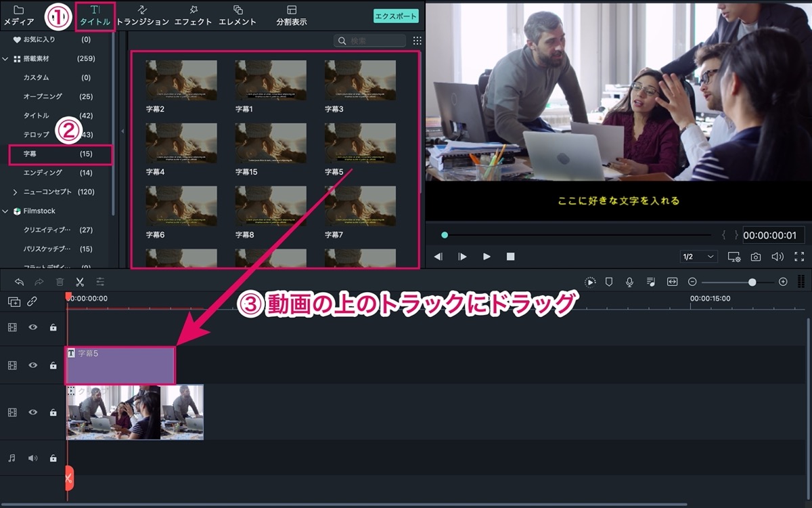Hide the 字幕5 title track with its eye
Viewport: 812px width, 508px height.
[32, 365]
